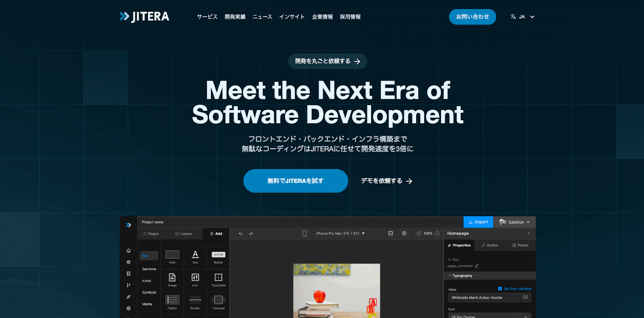The height and width of the screenshot is (318, 644).
Task: Click the home icon in editor sidebar
Action: [x=128, y=251]
